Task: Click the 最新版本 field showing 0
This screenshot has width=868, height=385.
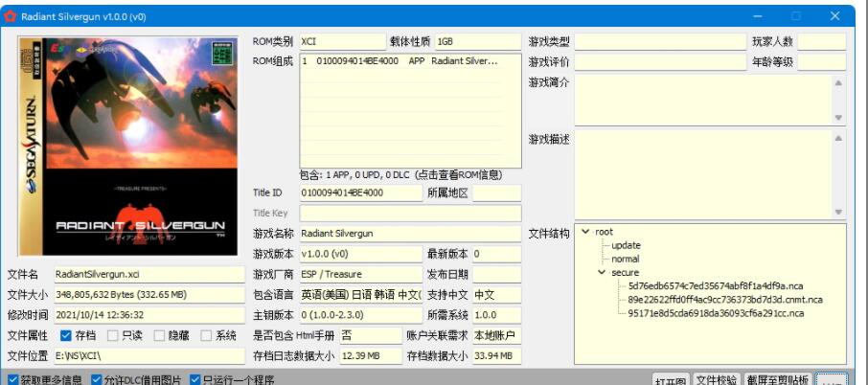Action: (497, 254)
